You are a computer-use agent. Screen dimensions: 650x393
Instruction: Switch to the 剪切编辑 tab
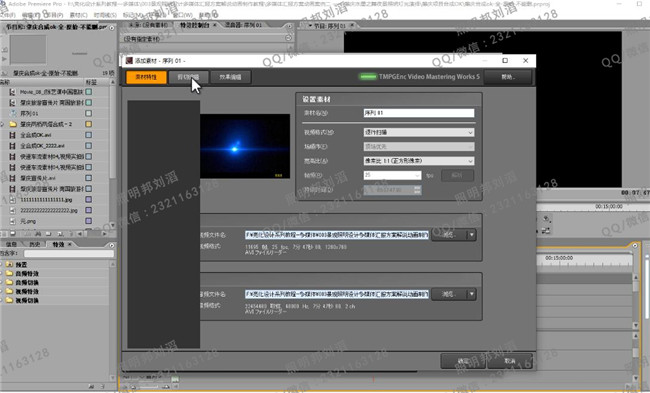point(188,77)
